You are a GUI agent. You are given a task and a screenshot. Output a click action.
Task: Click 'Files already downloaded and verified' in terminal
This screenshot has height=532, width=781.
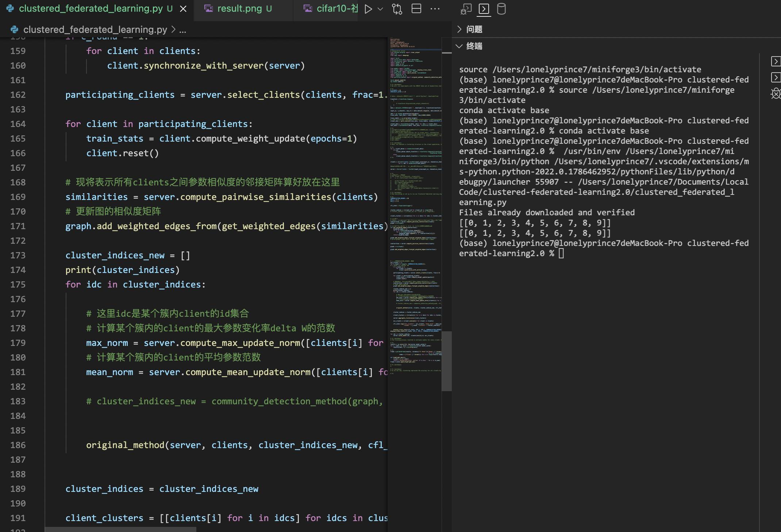tap(547, 212)
